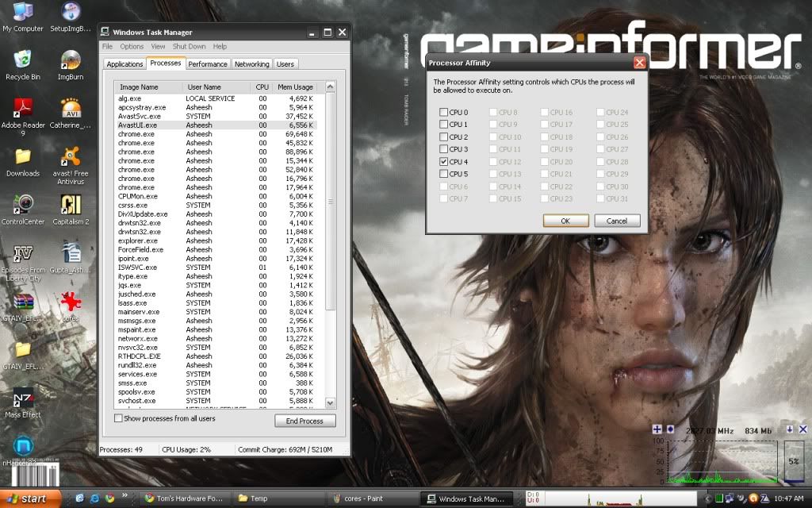Click Show Desktop icon in Quick Launch
Screen dimensions: 812x508
click(79, 498)
